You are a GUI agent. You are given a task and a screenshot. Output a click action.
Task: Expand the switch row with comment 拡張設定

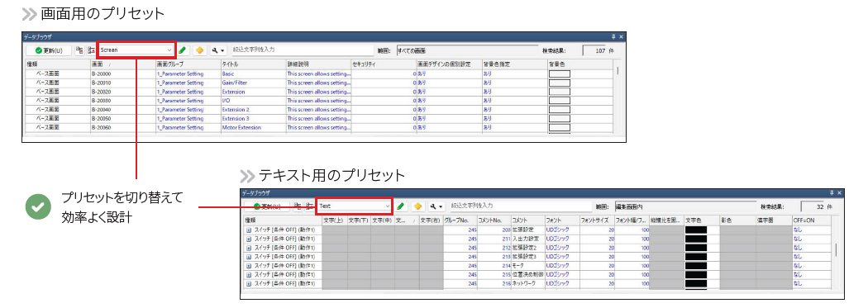(249, 230)
